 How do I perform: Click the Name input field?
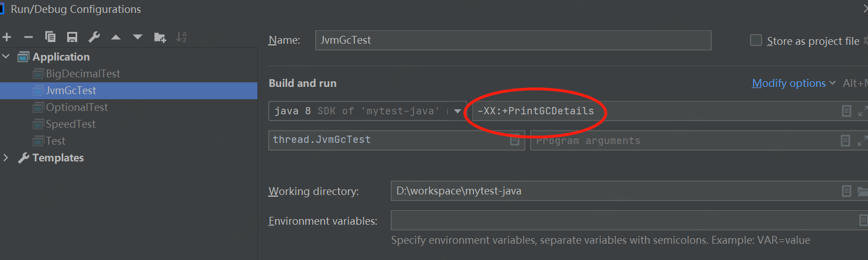coord(513,40)
